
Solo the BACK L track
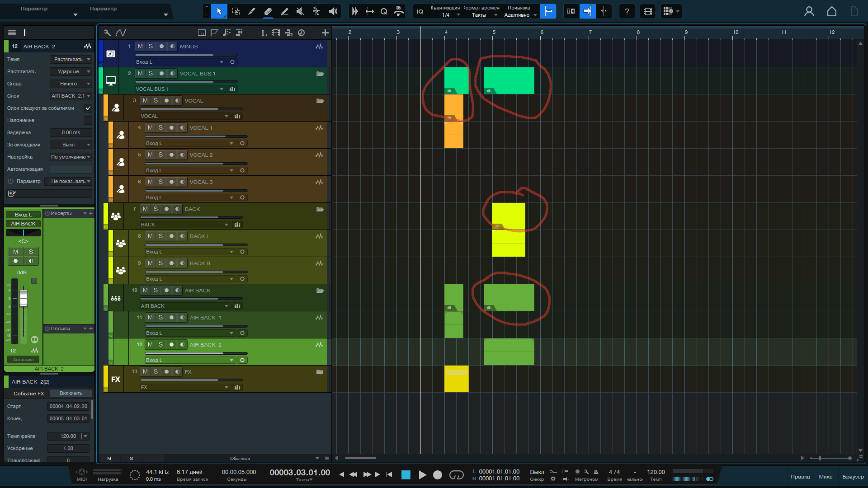tap(160, 236)
